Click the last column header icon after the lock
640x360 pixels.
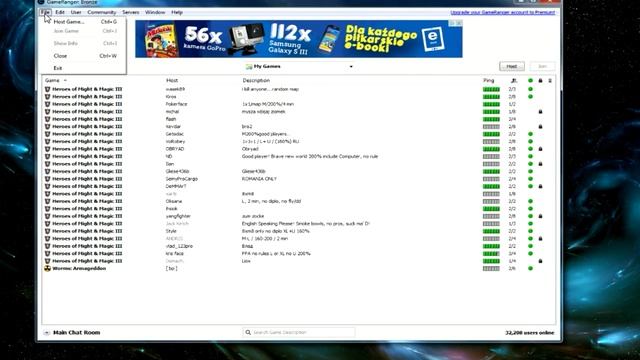coord(550,80)
